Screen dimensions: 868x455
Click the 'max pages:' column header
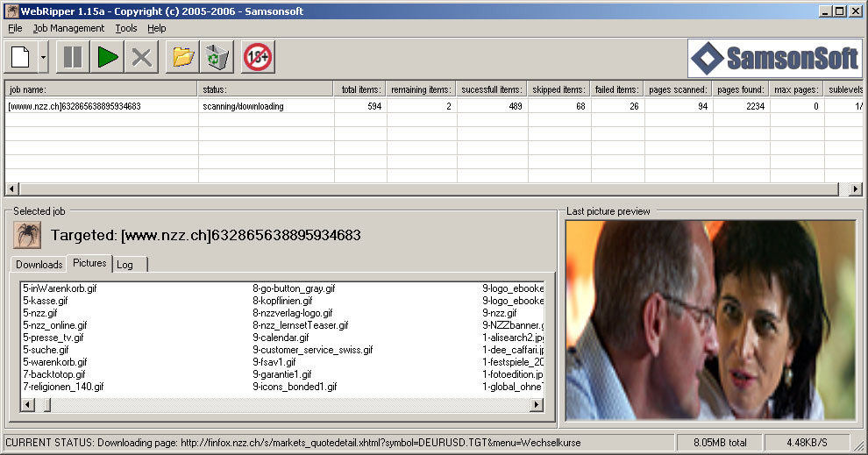click(797, 89)
